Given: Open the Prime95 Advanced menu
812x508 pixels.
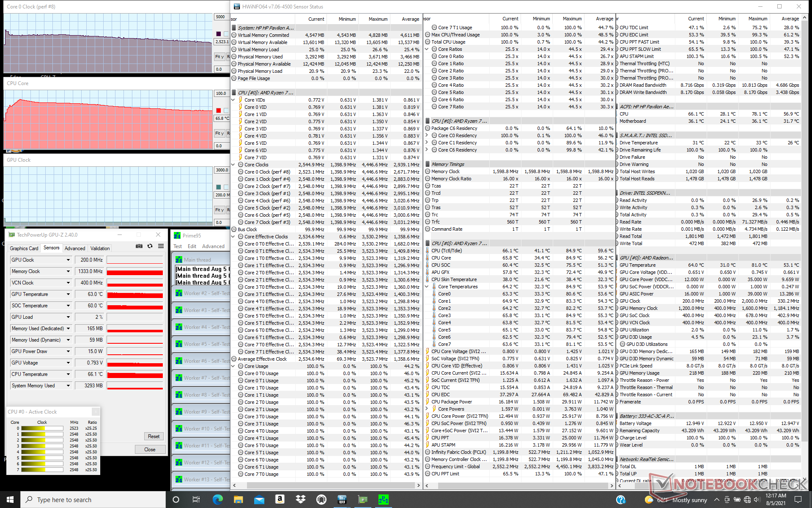Looking at the screenshot, I should [213, 246].
